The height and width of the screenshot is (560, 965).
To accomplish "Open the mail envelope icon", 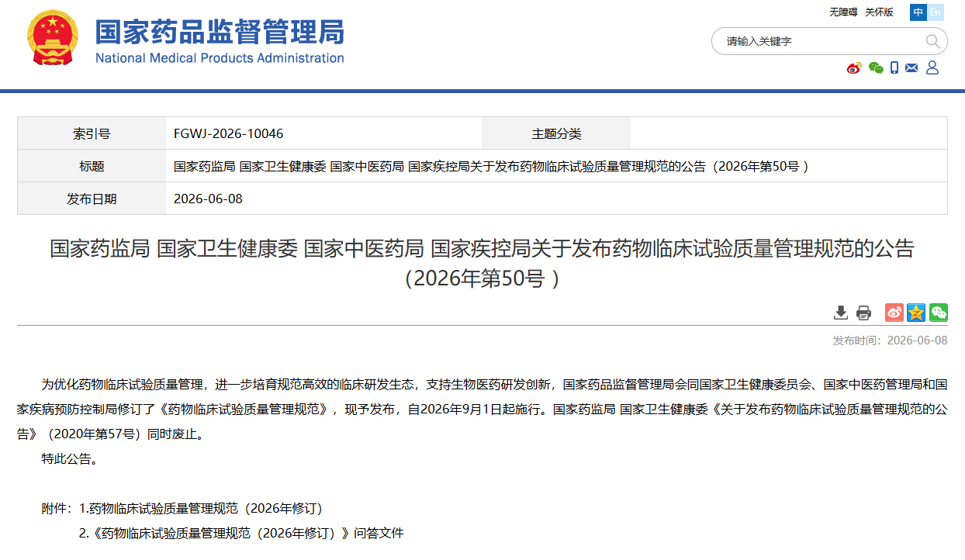I will [x=911, y=68].
